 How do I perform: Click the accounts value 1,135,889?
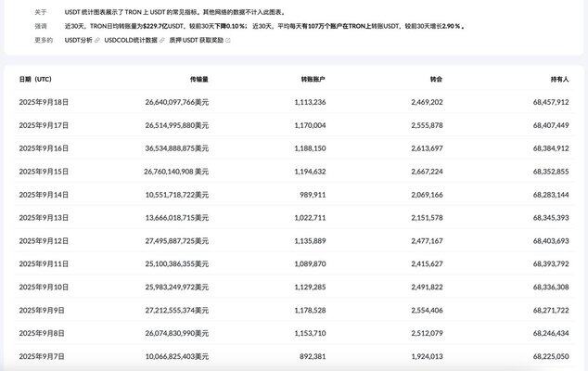pyautogui.click(x=310, y=241)
